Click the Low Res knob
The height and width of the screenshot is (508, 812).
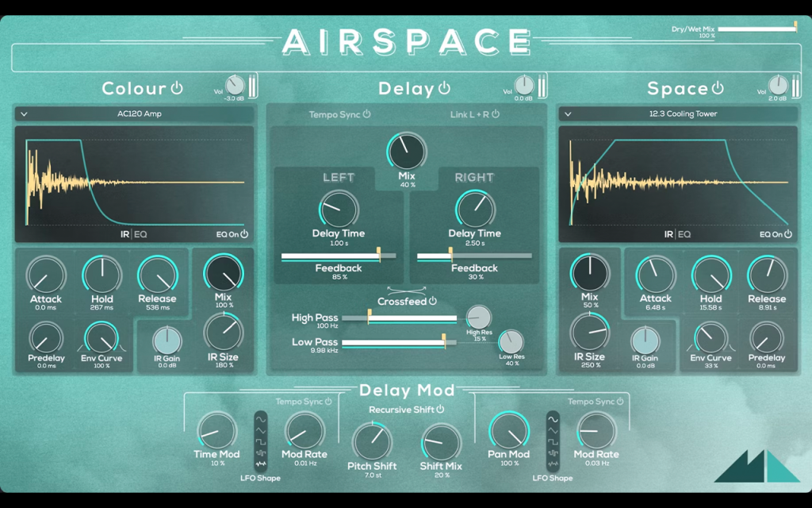coord(511,342)
